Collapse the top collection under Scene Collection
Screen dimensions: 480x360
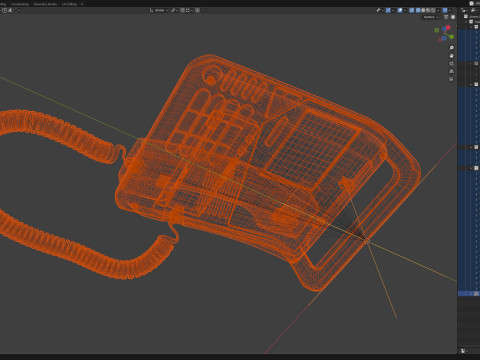(x=466, y=22)
